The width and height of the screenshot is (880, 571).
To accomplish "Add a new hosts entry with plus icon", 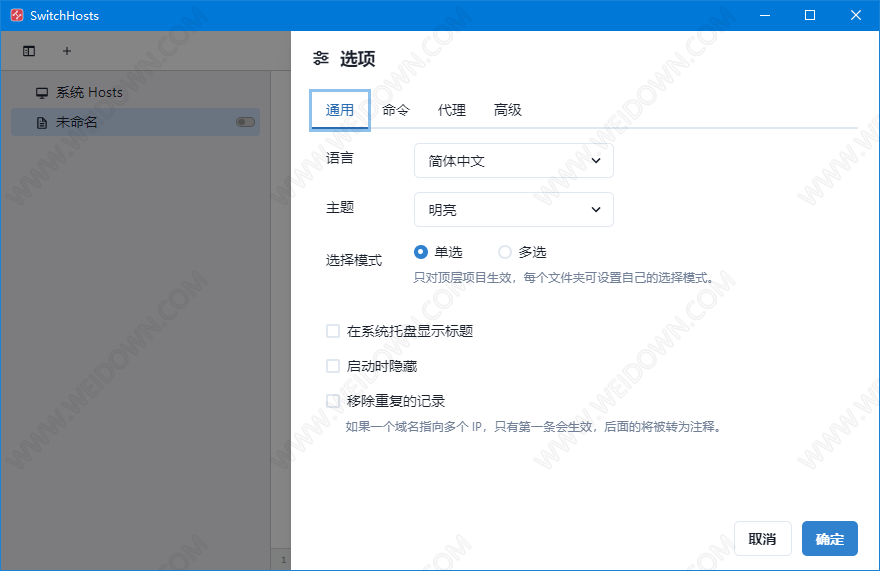I will [x=67, y=51].
